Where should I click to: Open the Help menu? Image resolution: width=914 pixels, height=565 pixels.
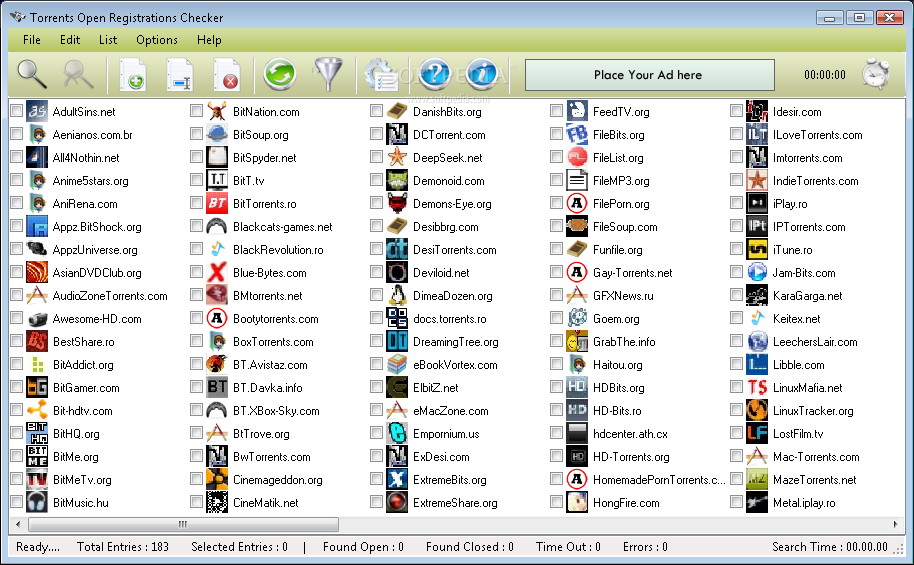click(209, 40)
